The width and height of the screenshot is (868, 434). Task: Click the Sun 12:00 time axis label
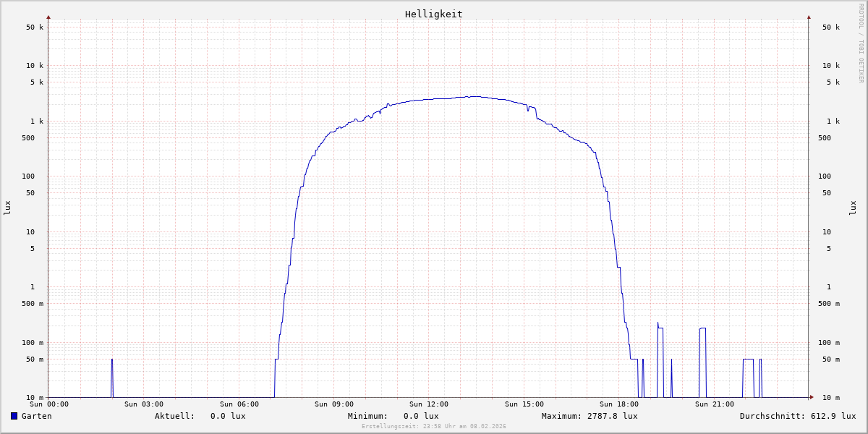pyautogui.click(x=429, y=404)
